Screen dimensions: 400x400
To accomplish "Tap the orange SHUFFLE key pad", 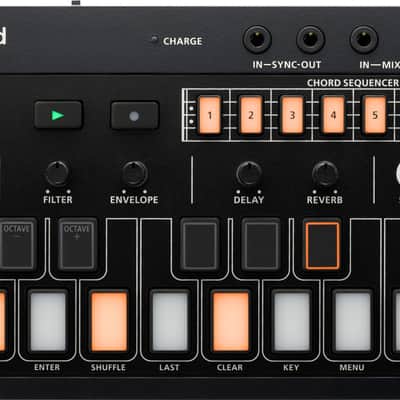I will (x=109, y=321).
